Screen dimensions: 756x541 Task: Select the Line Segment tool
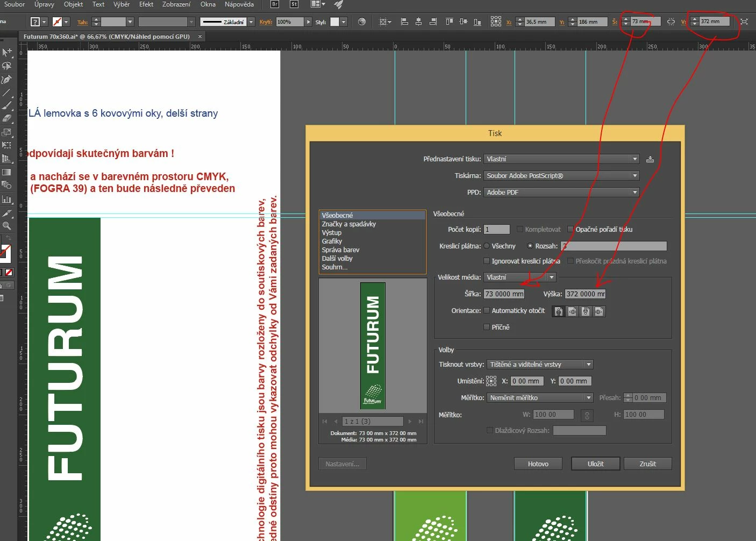tap(6, 92)
